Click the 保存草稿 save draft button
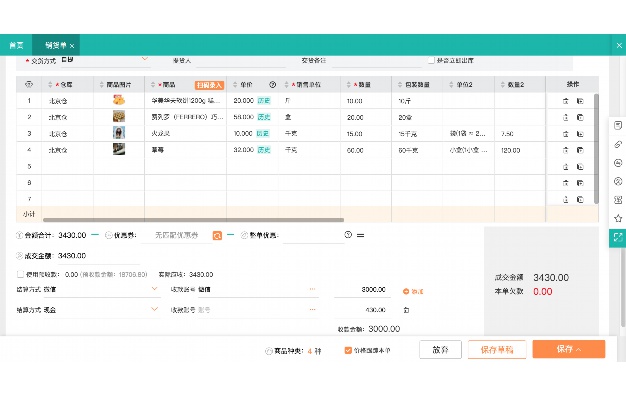This screenshot has height=396, width=626. point(497,350)
